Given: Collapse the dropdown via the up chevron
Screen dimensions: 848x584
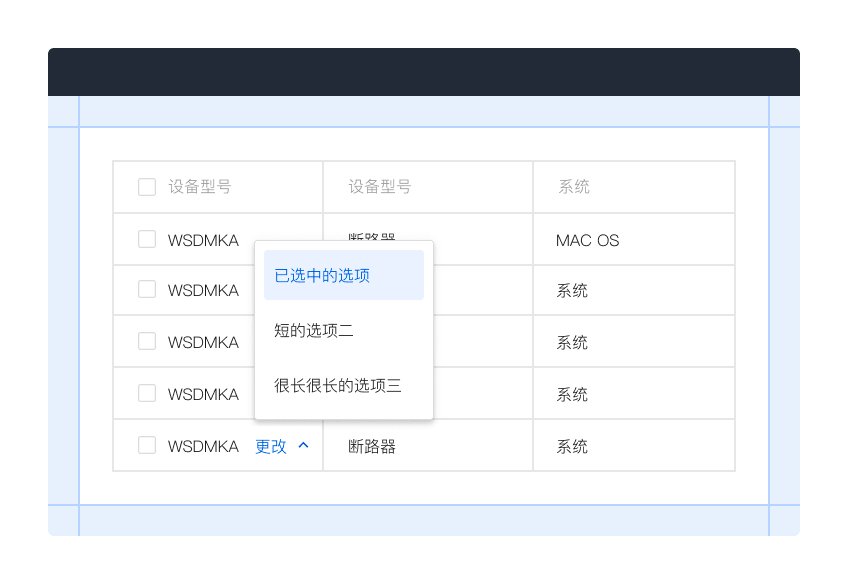Looking at the screenshot, I should pos(305,445).
